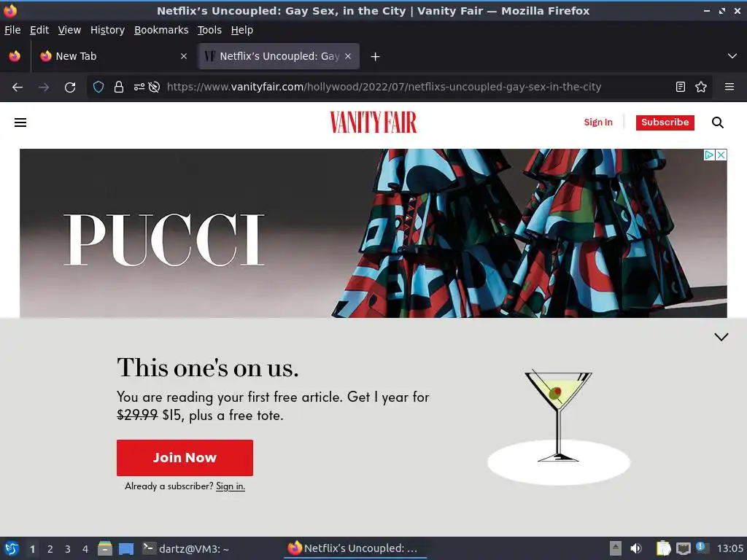Close the New Tab tab

184,56
